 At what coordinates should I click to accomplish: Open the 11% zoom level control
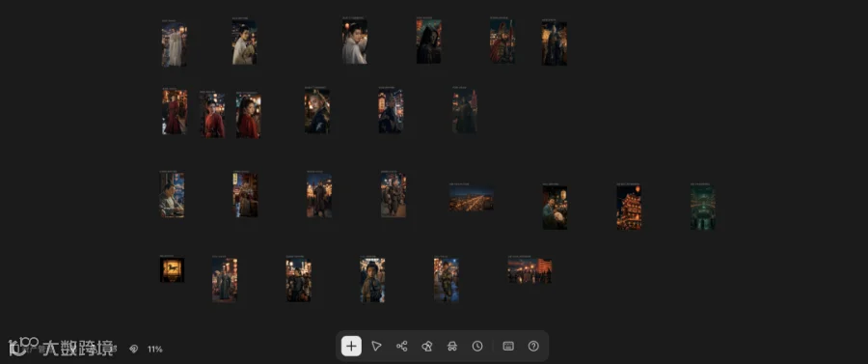click(x=155, y=350)
